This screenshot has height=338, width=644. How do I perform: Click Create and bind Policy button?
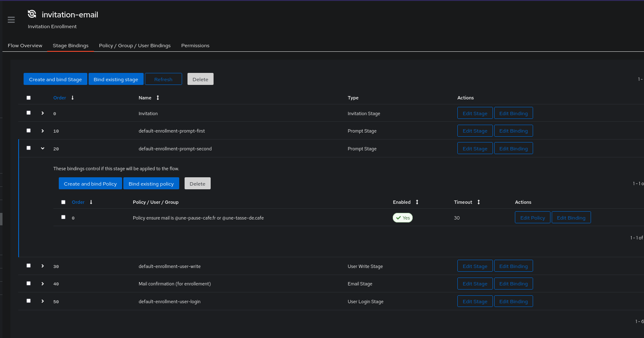(x=90, y=183)
